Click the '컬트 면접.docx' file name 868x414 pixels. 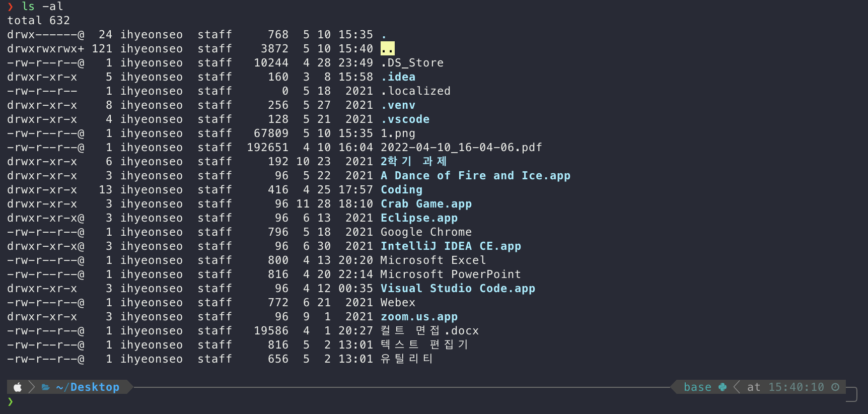pyautogui.click(x=430, y=331)
